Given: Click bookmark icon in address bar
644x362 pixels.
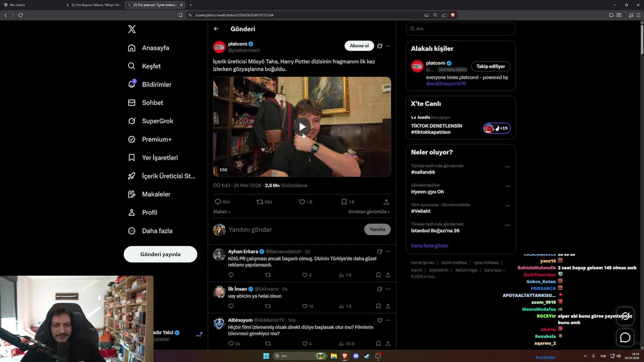Looking at the screenshot, I should click(x=181, y=15).
